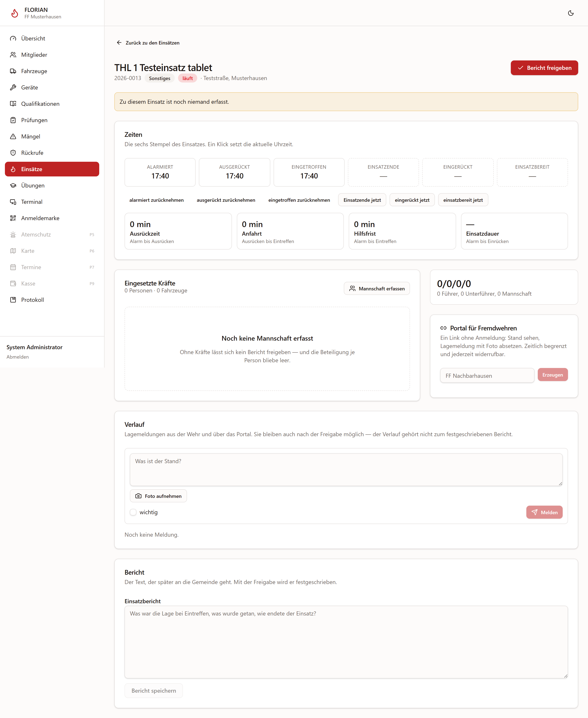This screenshot has width=588, height=718.
Task: Click Mannschaft erfassen button
Action: coord(377,288)
